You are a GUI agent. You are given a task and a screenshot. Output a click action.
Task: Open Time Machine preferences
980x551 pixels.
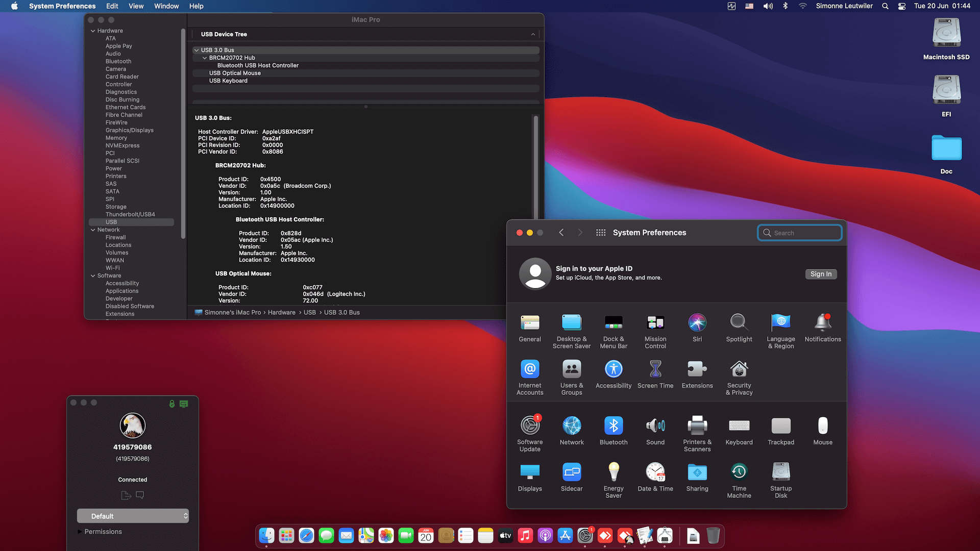tap(739, 481)
